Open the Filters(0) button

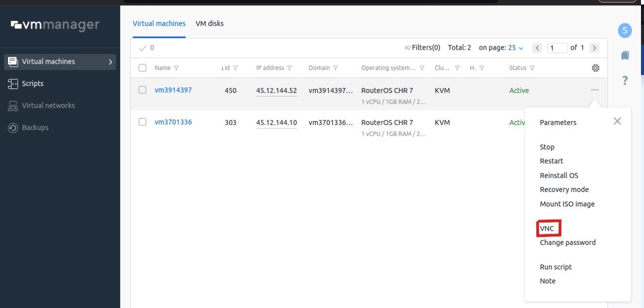click(423, 48)
